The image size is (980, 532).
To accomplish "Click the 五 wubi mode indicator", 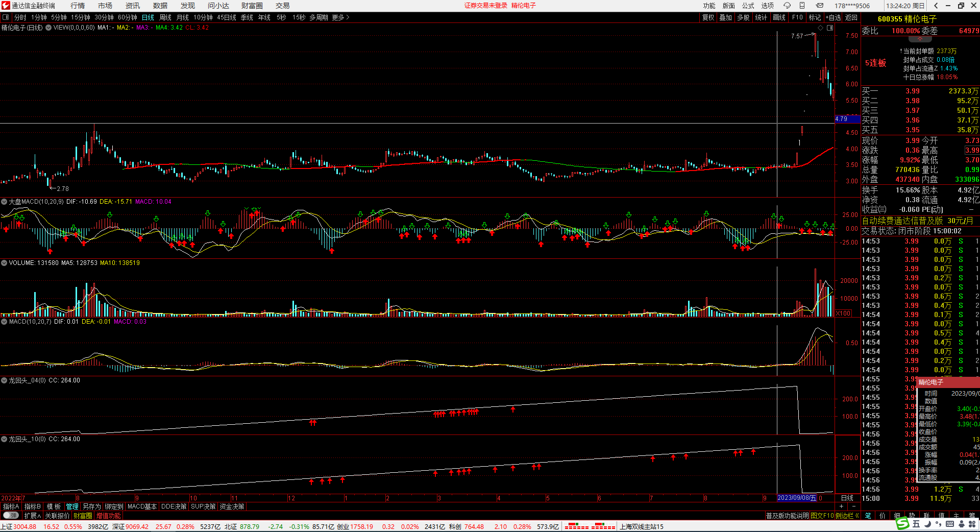I will 916,524.
